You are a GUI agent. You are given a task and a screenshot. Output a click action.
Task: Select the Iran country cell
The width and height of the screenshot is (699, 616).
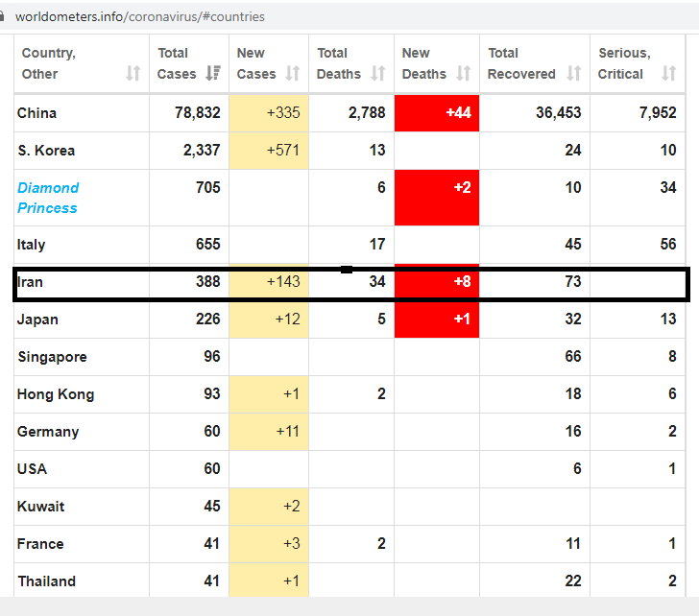(x=31, y=282)
